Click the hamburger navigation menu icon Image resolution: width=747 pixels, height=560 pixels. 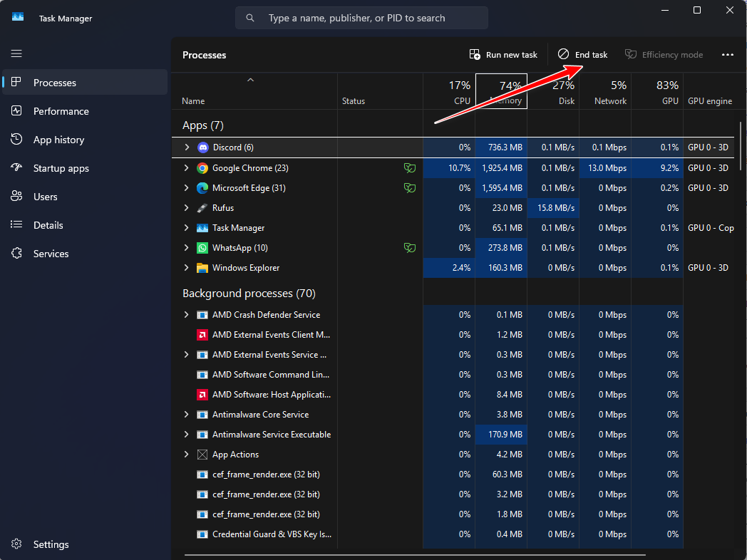coord(16,53)
